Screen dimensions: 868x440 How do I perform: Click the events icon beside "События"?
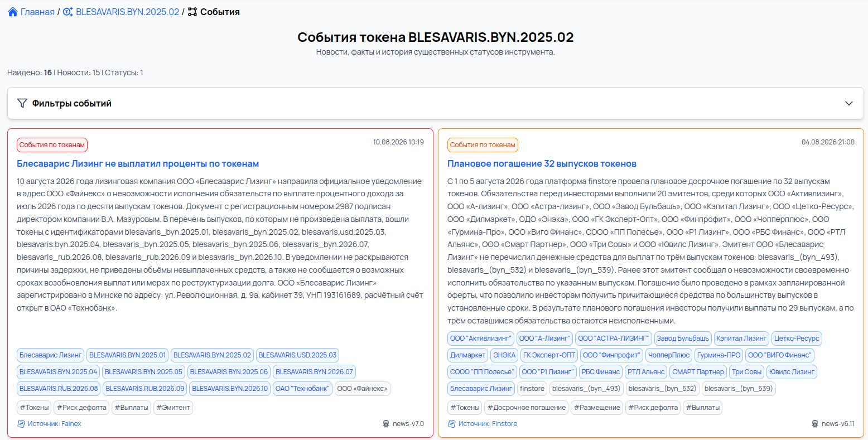192,12
